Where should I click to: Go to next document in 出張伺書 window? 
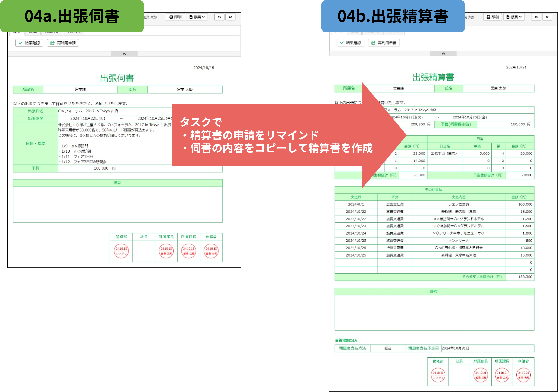pos(230,17)
